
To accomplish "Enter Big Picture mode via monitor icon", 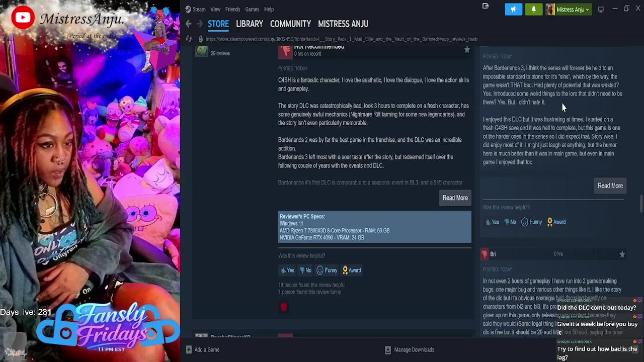I will pyautogui.click(x=601, y=9).
